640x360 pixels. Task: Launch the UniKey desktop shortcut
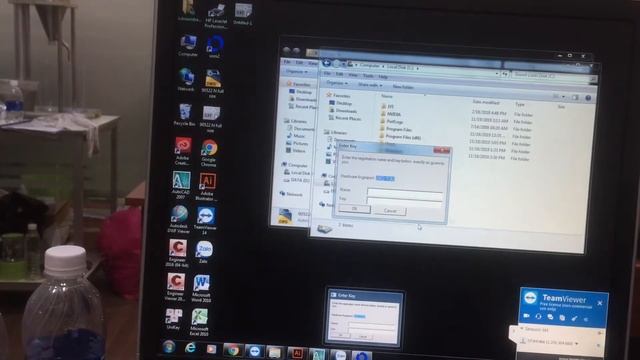(173, 319)
